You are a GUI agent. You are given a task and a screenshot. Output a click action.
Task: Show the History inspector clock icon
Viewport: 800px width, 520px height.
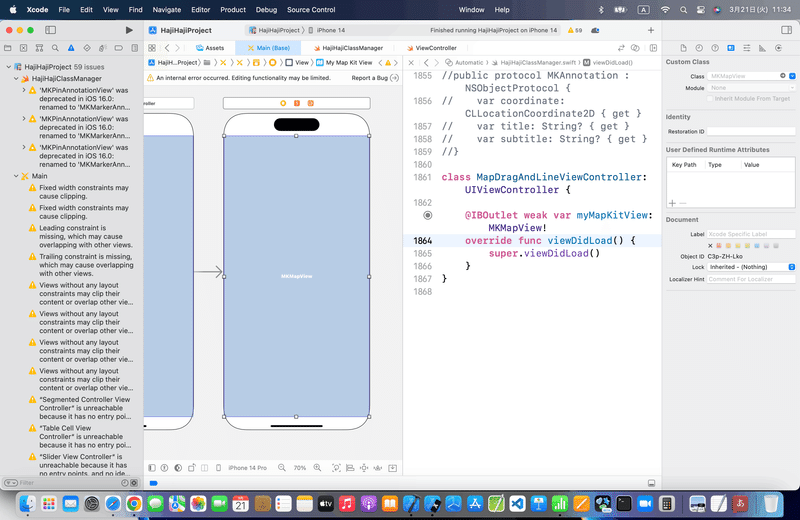(699, 48)
